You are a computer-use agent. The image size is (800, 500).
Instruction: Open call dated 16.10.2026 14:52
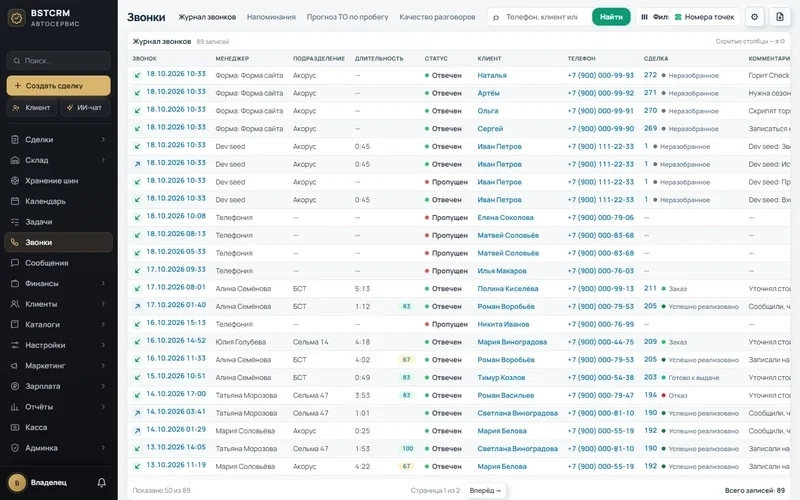tap(176, 340)
